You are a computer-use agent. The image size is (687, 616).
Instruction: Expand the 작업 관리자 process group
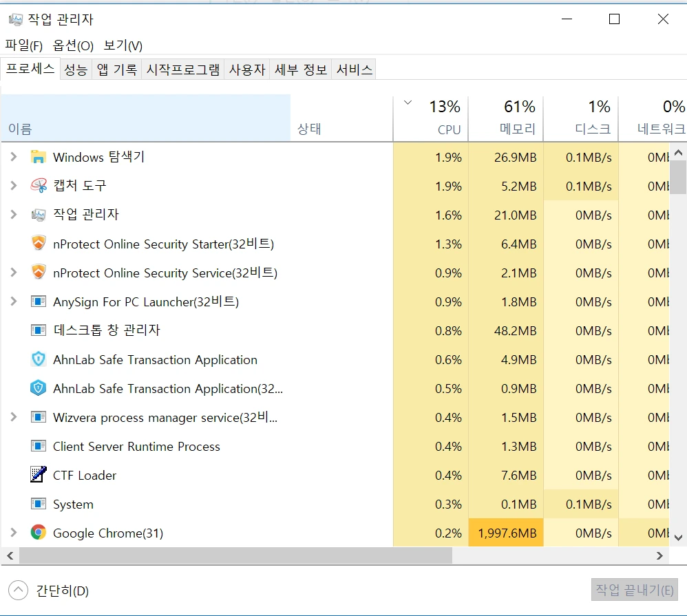(x=14, y=215)
